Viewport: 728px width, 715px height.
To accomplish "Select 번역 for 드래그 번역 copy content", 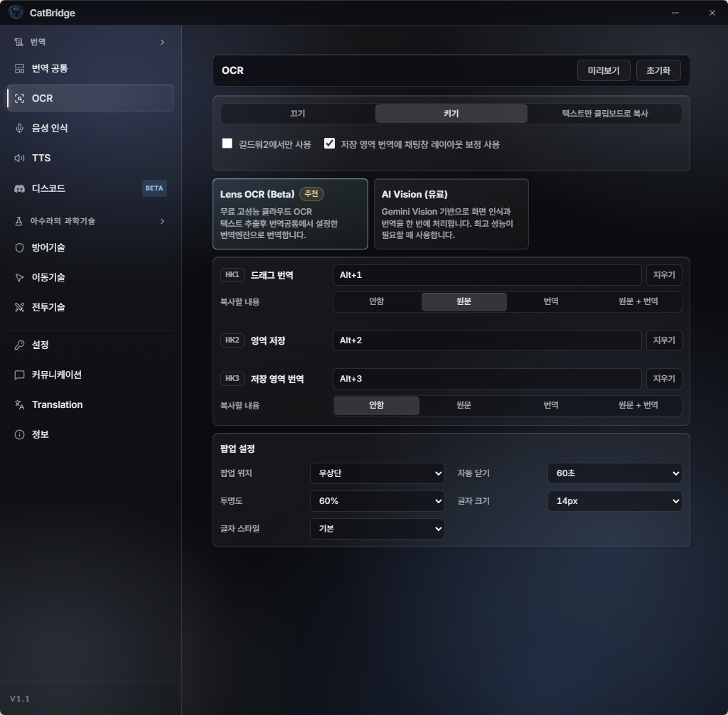I will click(551, 302).
